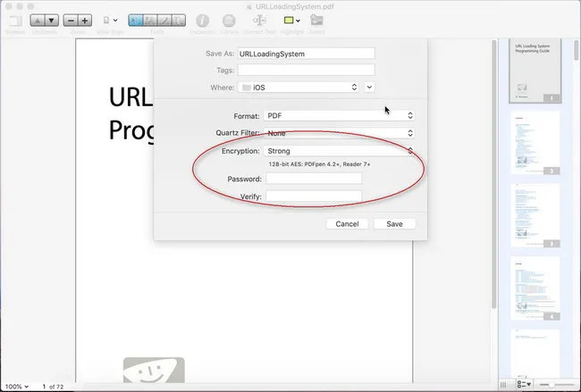Click the Sidebar toolbar icon
The width and height of the screenshot is (581, 392).
click(14, 20)
